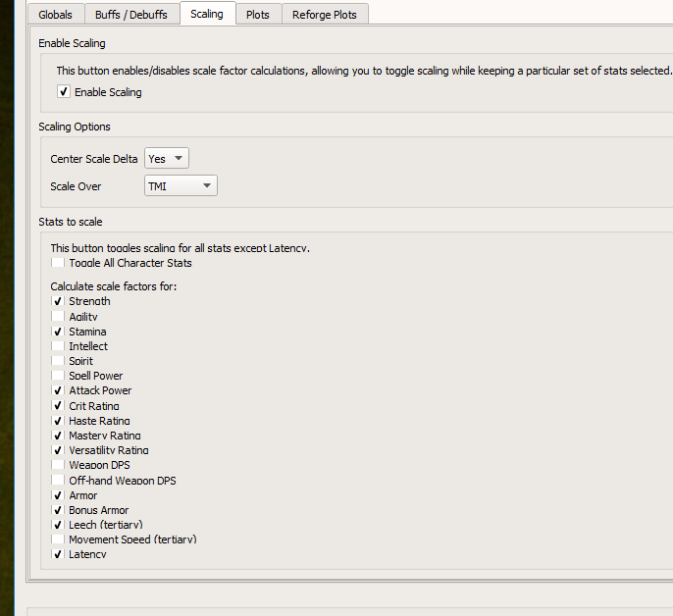Open the Center Scale Delta dropdown
This screenshot has height=616, width=673.
tap(166, 159)
